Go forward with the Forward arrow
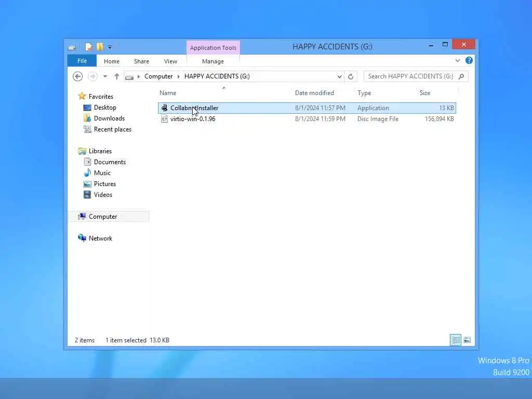This screenshot has width=532, height=399. (x=92, y=76)
